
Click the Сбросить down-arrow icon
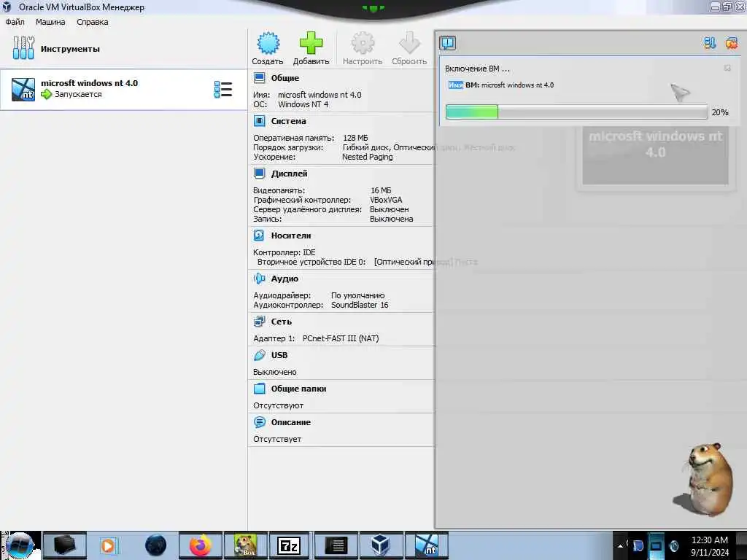tap(409, 43)
